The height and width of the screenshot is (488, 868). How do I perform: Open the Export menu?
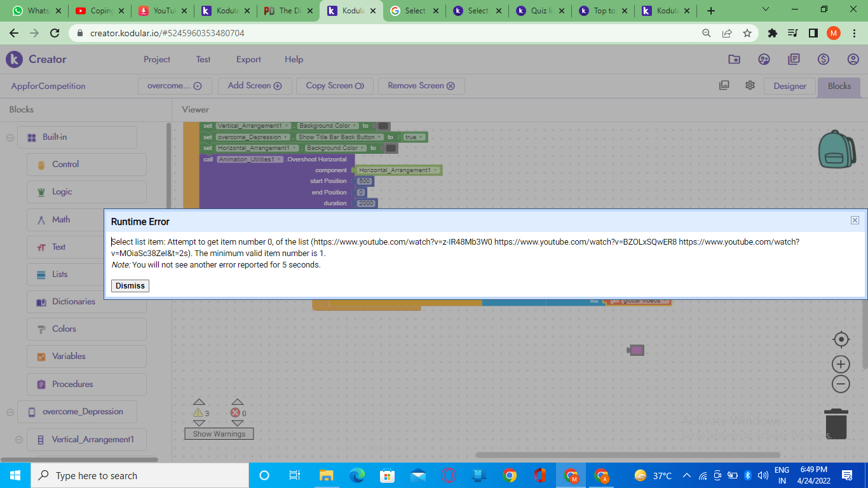click(x=248, y=59)
